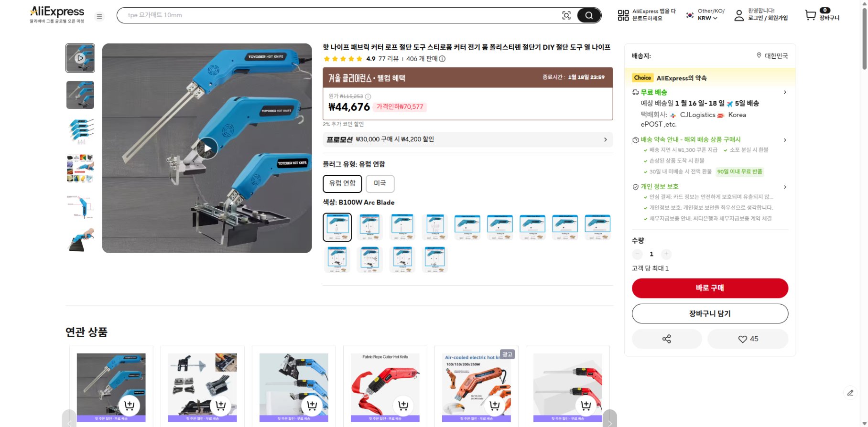Play the product video in main image

pos(206,148)
